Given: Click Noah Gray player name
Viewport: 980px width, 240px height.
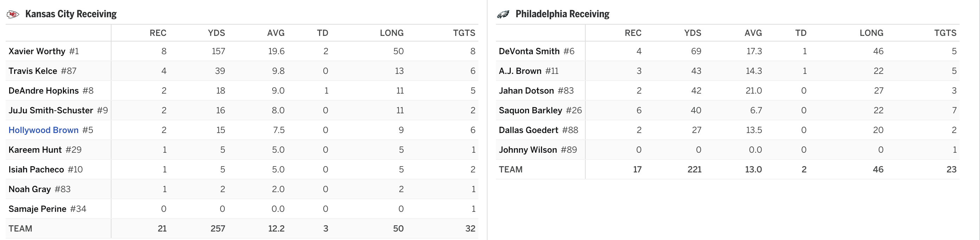Looking at the screenshot, I should tap(30, 189).
